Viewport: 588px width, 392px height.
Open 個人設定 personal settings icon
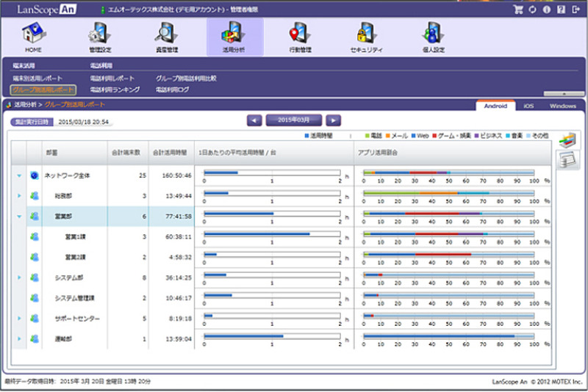(x=434, y=35)
